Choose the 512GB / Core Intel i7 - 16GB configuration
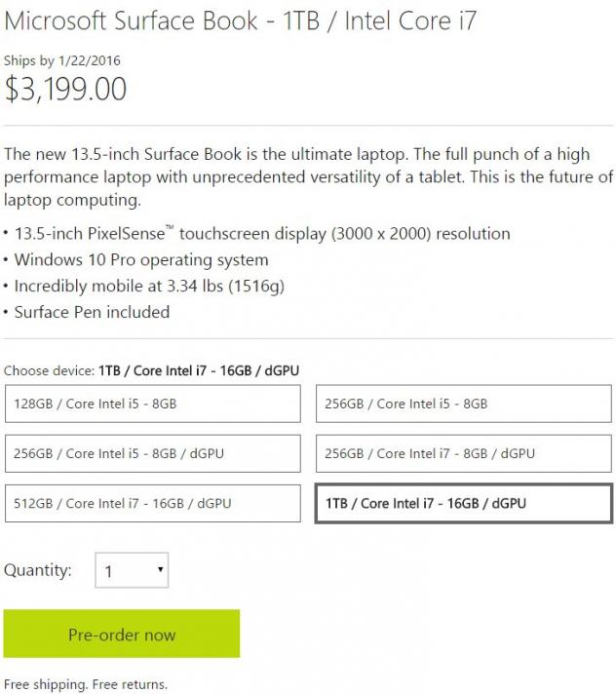 click(152, 504)
